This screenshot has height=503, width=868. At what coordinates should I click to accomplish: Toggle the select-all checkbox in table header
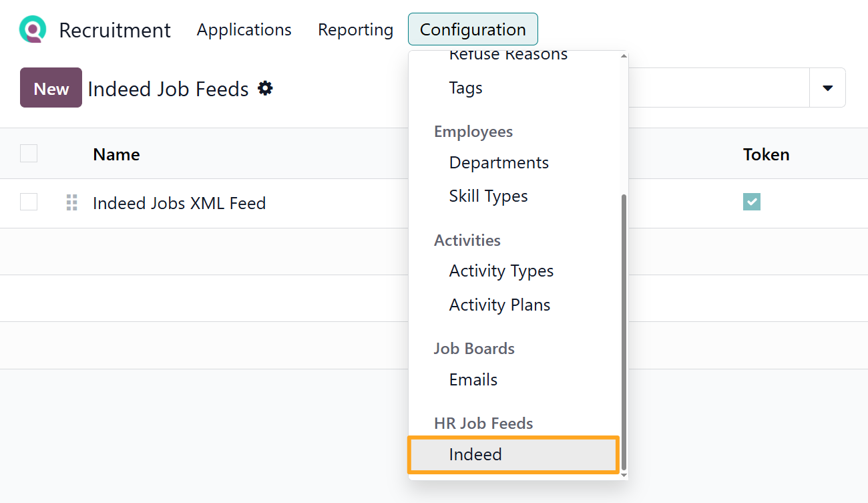[x=29, y=154]
